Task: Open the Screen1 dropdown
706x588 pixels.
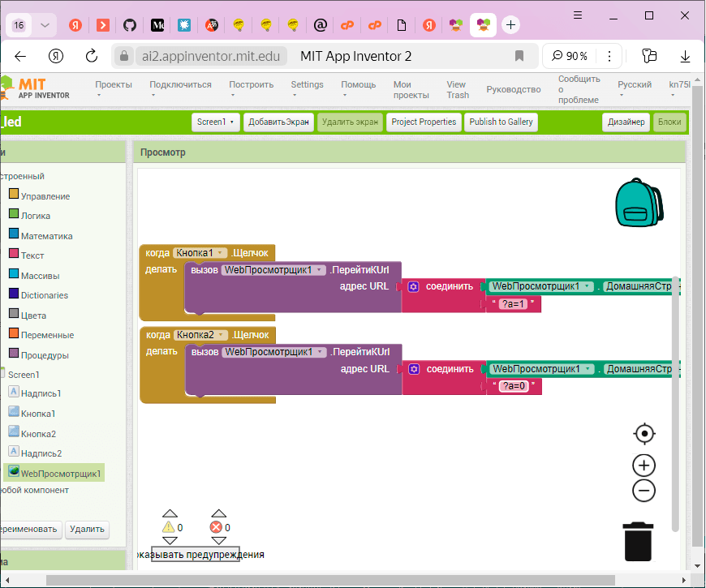Action: point(217,122)
